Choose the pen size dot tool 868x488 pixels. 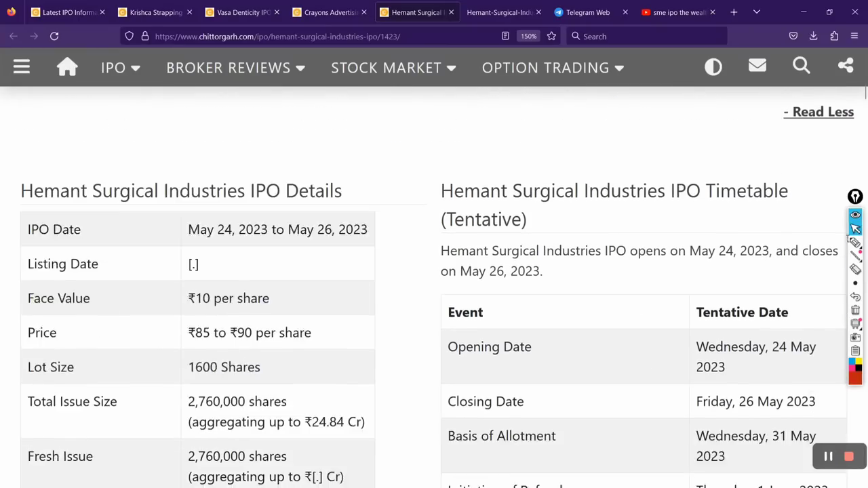pos(855,283)
